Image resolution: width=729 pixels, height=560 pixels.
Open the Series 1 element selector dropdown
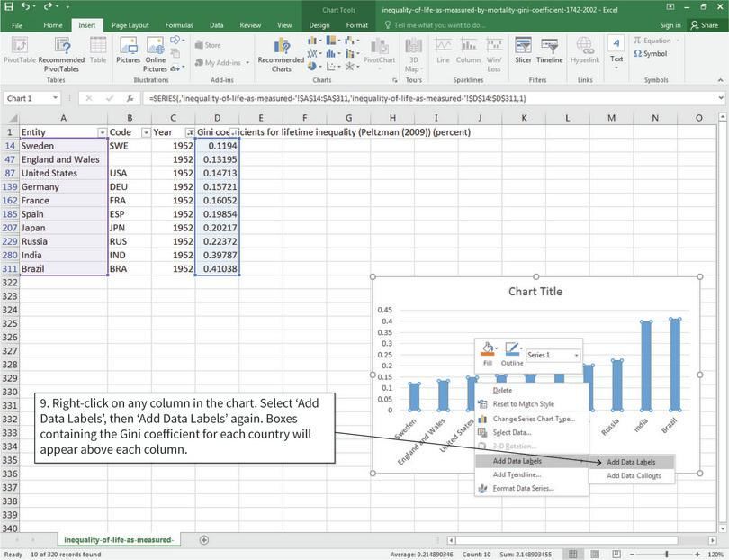577,356
